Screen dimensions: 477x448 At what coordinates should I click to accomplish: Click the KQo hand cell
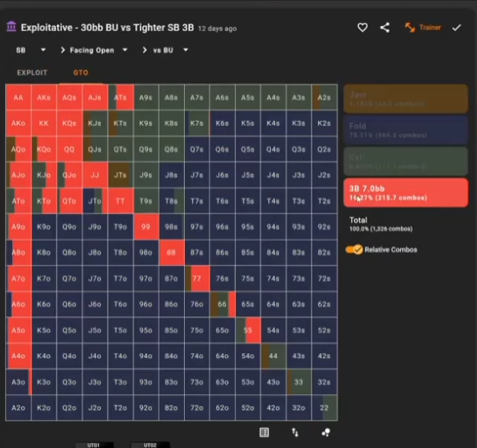pos(44,150)
